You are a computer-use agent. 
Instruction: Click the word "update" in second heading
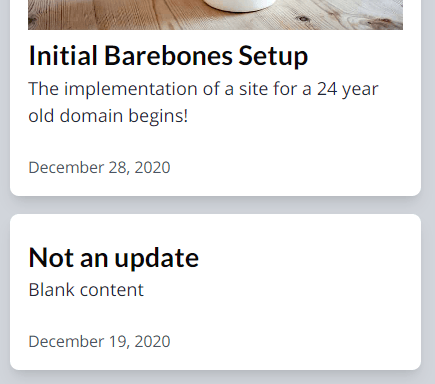157,259
